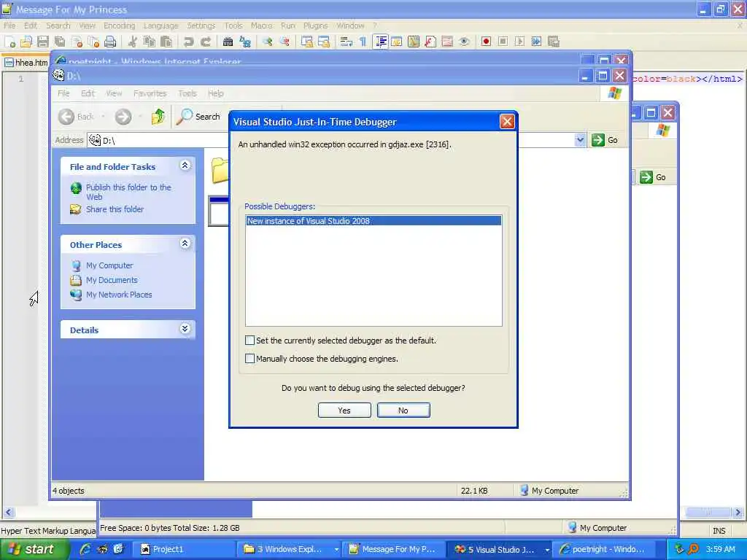Click Internet Explorer quick launch icon
Viewport: 747px width, 560px height.
[x=85, y=550]
